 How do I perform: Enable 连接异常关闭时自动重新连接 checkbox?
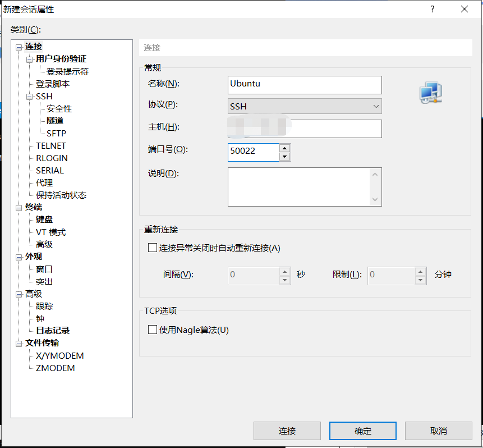[153, 248]
